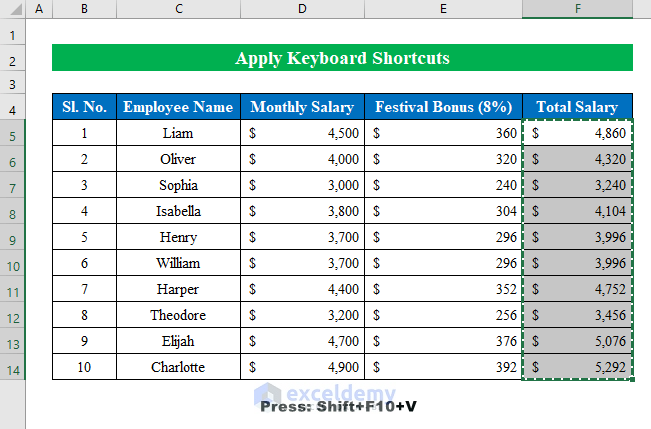The image size is (651, 429).
Task: Click Sophia's monthly salary cell 3,000
Action: point(303,185)
